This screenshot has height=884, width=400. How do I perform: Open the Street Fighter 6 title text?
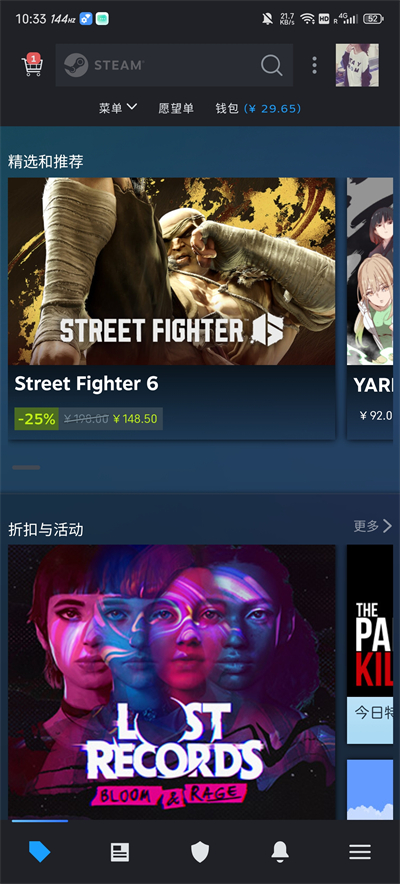(86, 384)
